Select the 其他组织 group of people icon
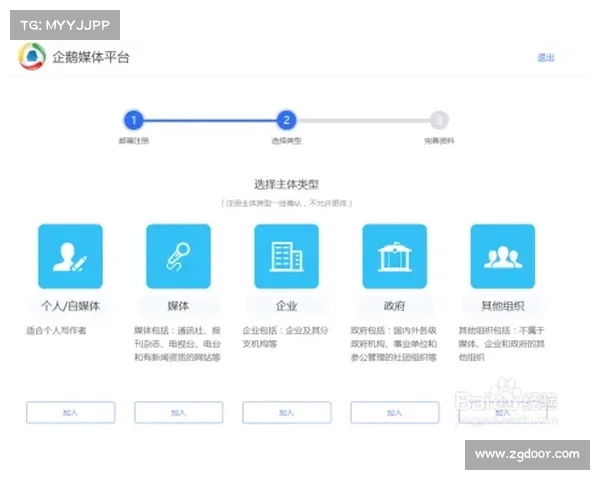Screen dimensions: 600x480 503,256
